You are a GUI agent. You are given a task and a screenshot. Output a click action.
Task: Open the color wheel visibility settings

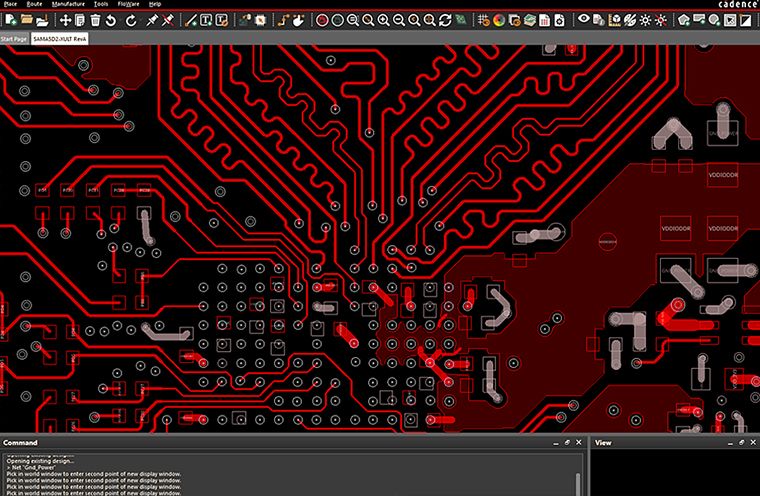coord(498,19)
